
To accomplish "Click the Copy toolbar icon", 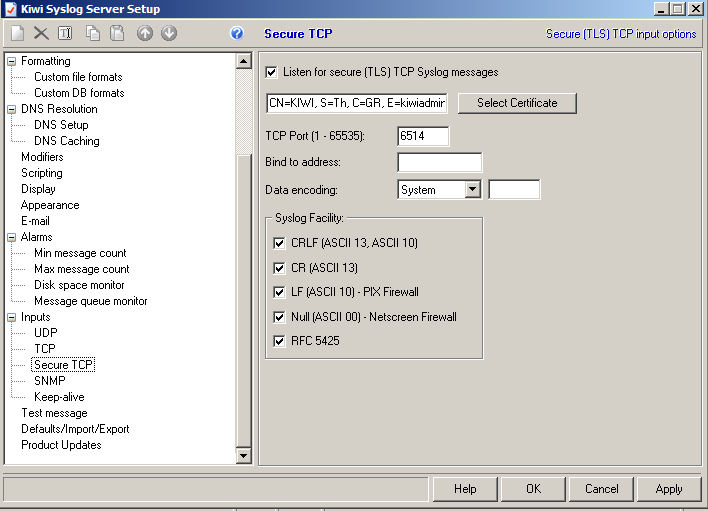I will click(93, 33).
